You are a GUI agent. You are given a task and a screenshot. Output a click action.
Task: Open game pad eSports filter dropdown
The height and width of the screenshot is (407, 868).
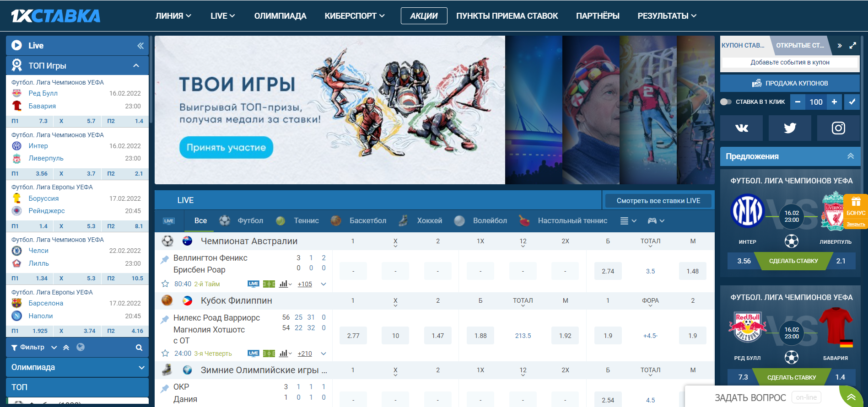click(x=656, y=221)
